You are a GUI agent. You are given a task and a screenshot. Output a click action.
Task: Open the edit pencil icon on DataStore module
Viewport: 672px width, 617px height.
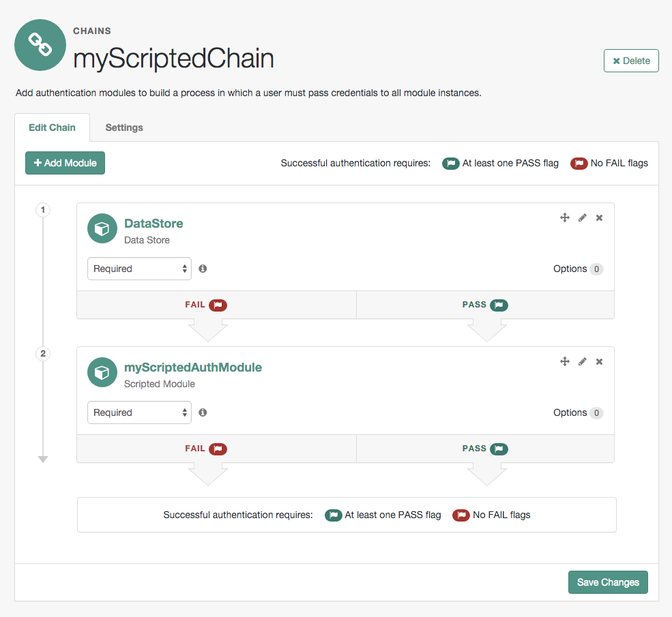[x=582, y=217]
